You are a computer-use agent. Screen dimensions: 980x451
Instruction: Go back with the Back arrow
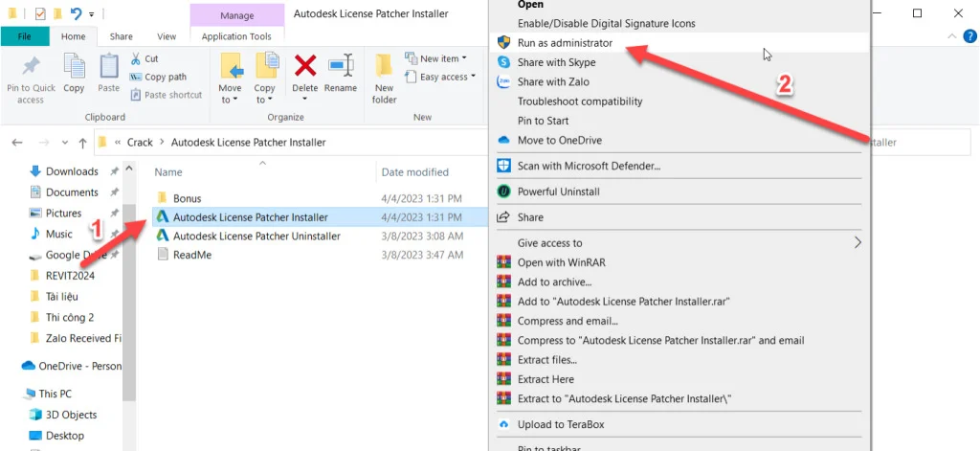(x=17, y=143)
